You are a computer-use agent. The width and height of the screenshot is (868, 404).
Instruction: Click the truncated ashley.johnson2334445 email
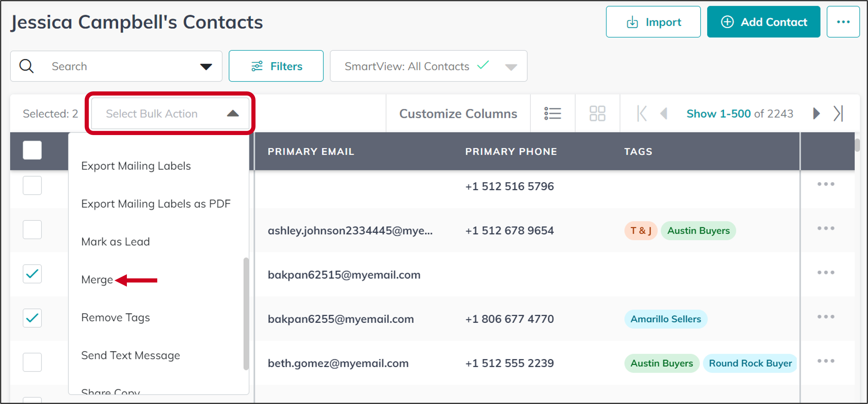click(x=350, y=231)
